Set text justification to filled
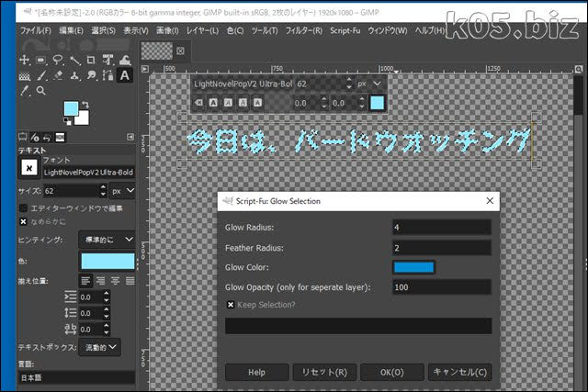The width and height of the screenshot is (588, 392). [130, 281]
